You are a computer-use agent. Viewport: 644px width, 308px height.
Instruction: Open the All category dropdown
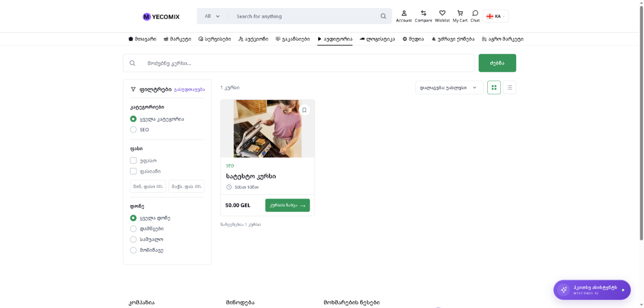[x=213, y=16]
